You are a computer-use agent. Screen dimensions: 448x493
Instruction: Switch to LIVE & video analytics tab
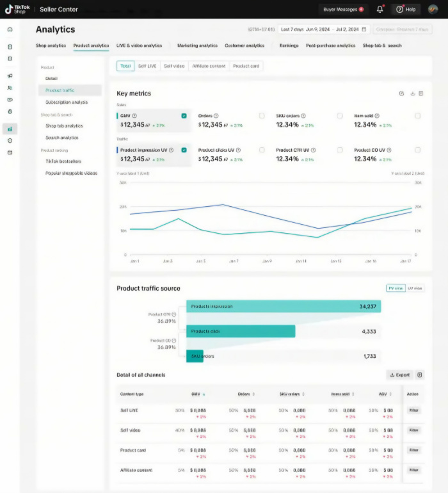point(140,45)
